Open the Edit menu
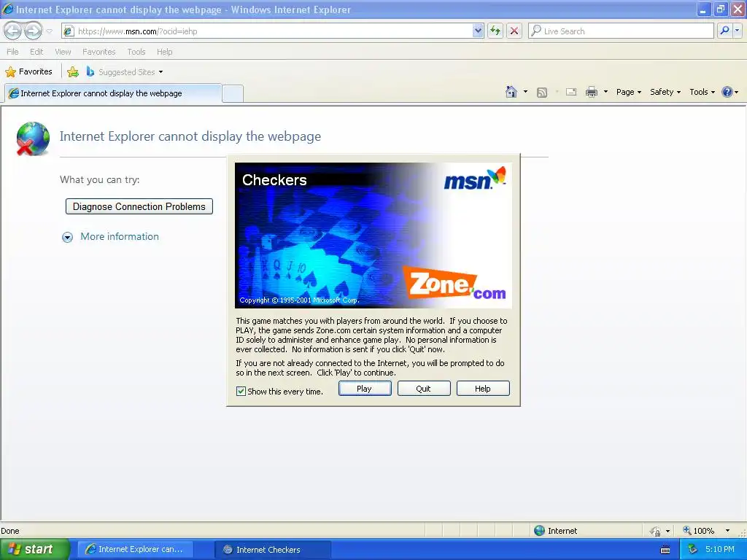The width and height of the screenshot is (747, 560). click(x=36, y=52)
